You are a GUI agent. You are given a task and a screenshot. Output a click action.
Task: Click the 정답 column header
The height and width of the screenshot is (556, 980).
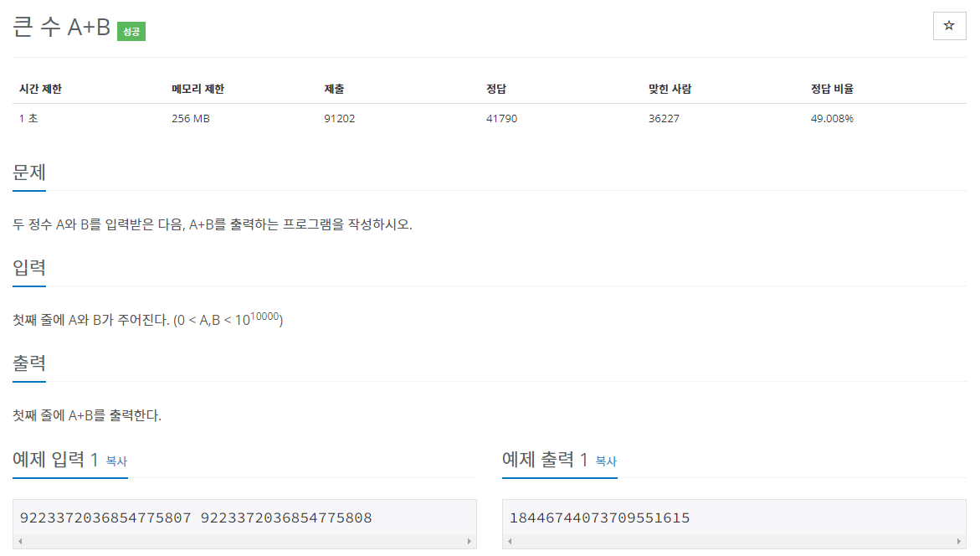pyautogui.click(x=496, y=89)
